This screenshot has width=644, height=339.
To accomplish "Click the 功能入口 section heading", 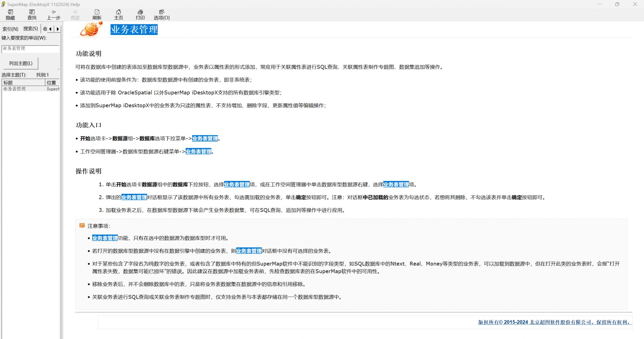I will (x=88, y=125).
